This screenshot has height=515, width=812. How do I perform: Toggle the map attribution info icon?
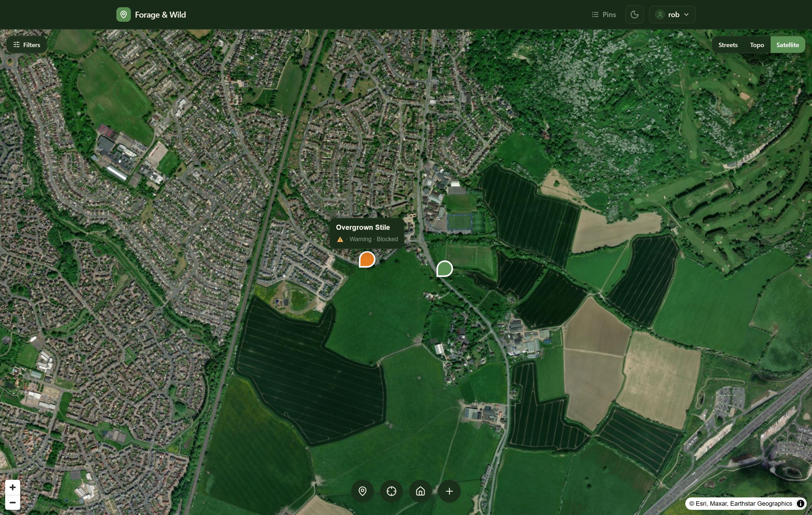[x=800, y=504]
